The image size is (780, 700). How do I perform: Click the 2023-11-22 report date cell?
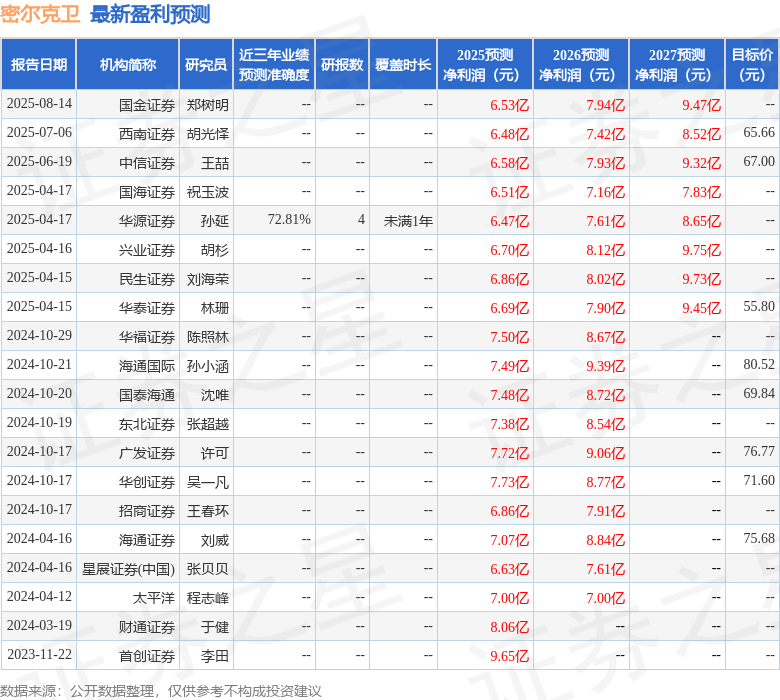coord(39,655)
